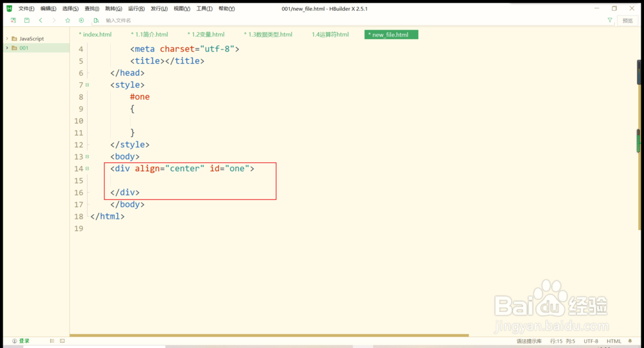Click the closing style tag on line 12
Screen dimensions: 644x348
(x=130, y=145)
